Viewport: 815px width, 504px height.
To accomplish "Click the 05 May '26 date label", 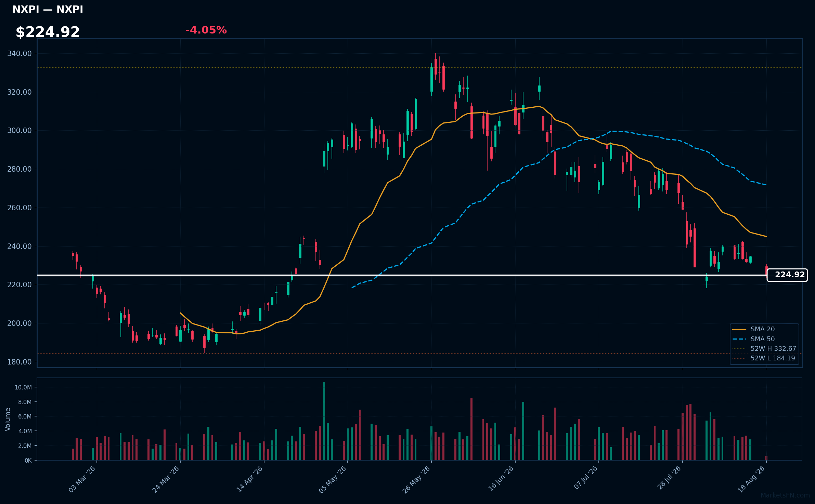I will point(333,479).
